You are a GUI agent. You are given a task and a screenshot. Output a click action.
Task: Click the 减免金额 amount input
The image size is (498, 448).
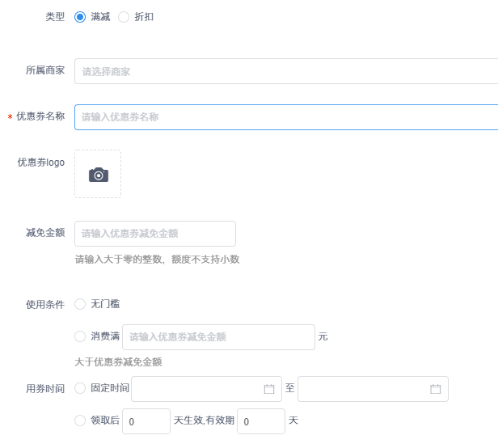click(x=155, y=234)
